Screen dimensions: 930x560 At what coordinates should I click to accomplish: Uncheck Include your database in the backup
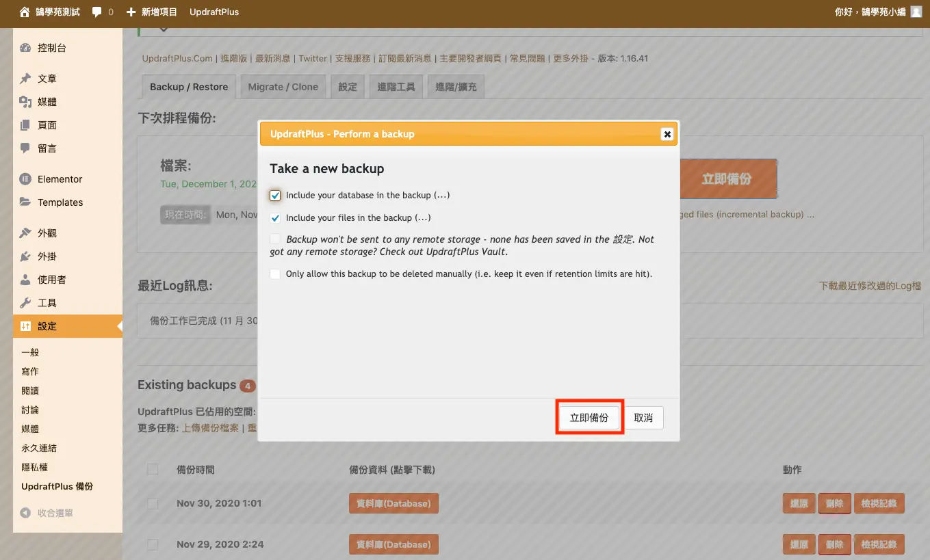point(275,196)
